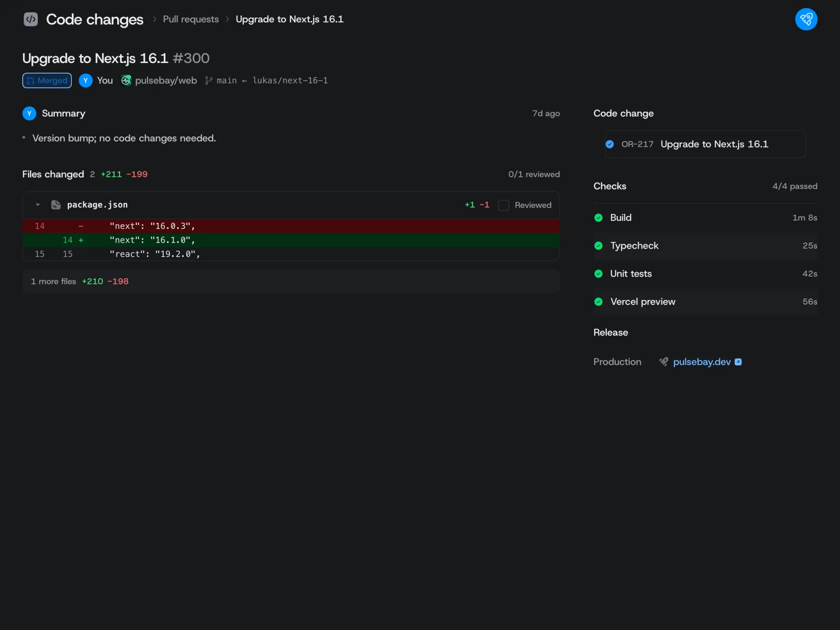This screenshot has width=840, height=630.
Task: Open the Unit tests check details
Action: (705, 274)
